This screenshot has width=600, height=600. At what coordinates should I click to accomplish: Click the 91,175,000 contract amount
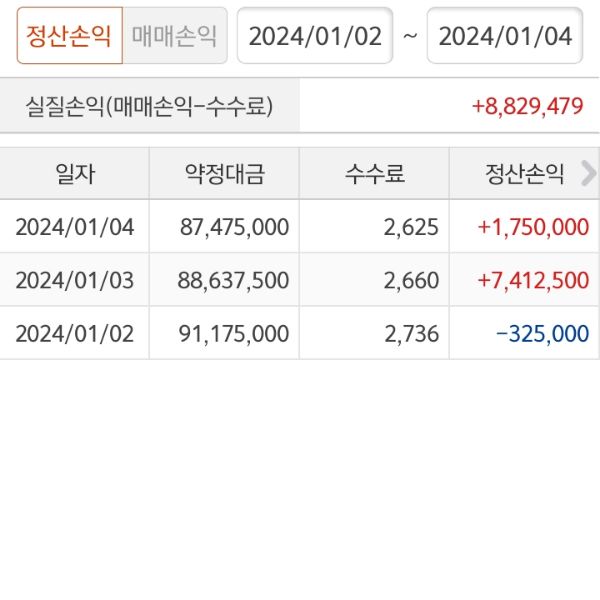[x=235, y=333]
